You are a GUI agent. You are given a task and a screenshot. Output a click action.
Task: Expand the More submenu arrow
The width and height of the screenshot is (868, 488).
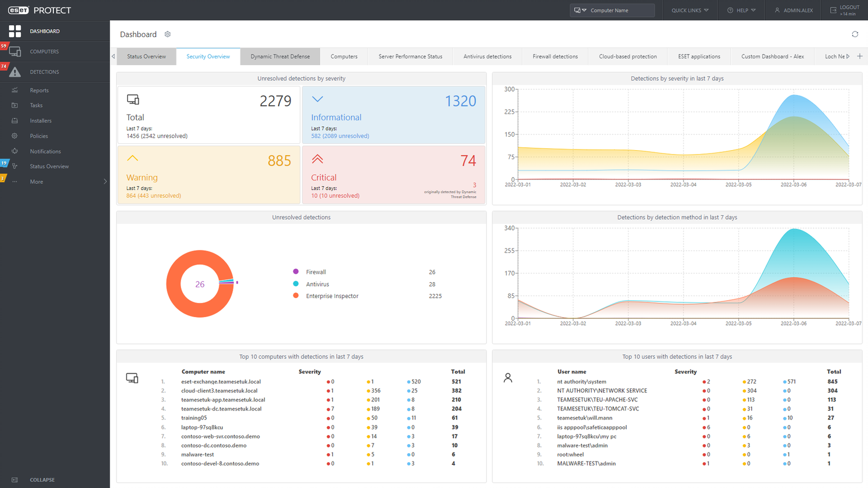coord(105,182)
